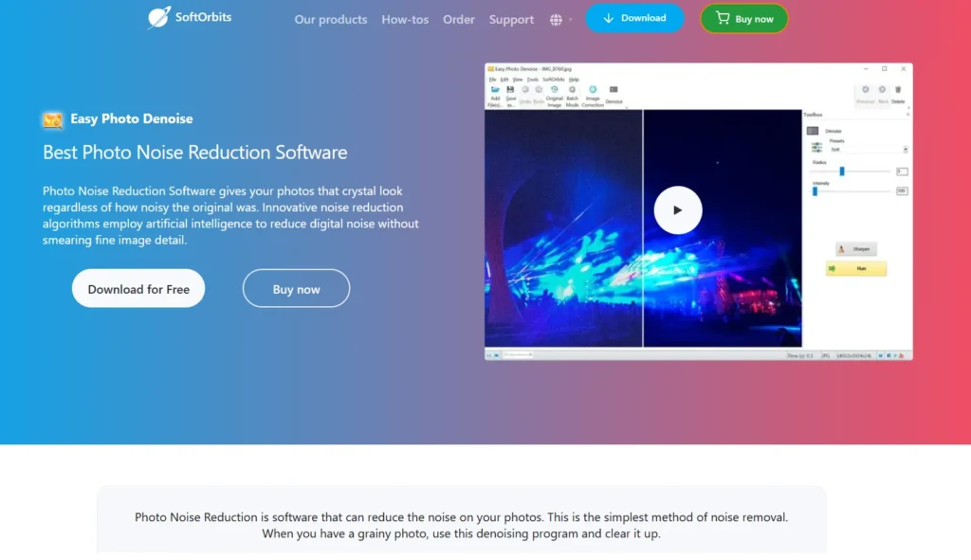Open the Presets dropdown showing Soft
Viewport: 971px width, 560px height.
(x=869, y=149)
